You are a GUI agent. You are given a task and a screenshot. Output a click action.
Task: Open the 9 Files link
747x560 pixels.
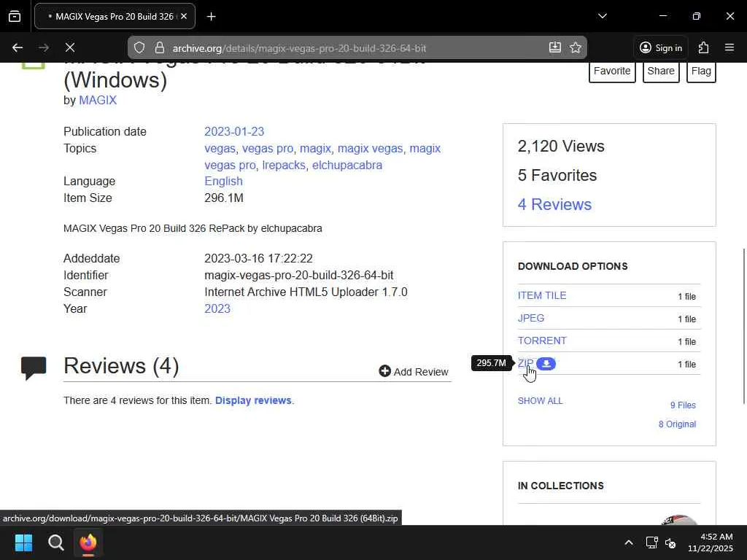[x=683, y=405]
